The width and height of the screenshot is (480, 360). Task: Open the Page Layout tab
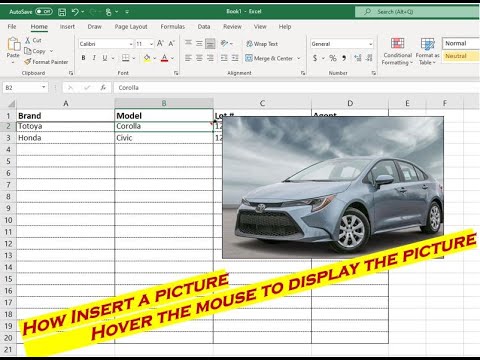click(131, 27)
